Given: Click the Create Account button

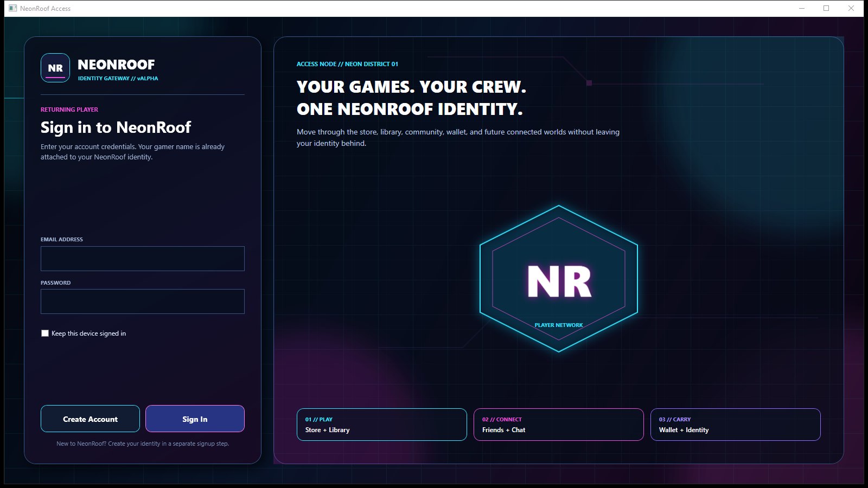Looking at the screenshot, I should (x=90, y=419).
